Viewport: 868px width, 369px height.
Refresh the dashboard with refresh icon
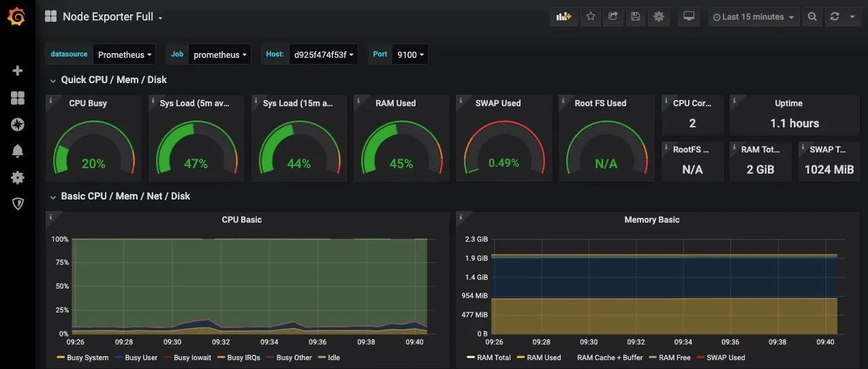coord(835,17)
